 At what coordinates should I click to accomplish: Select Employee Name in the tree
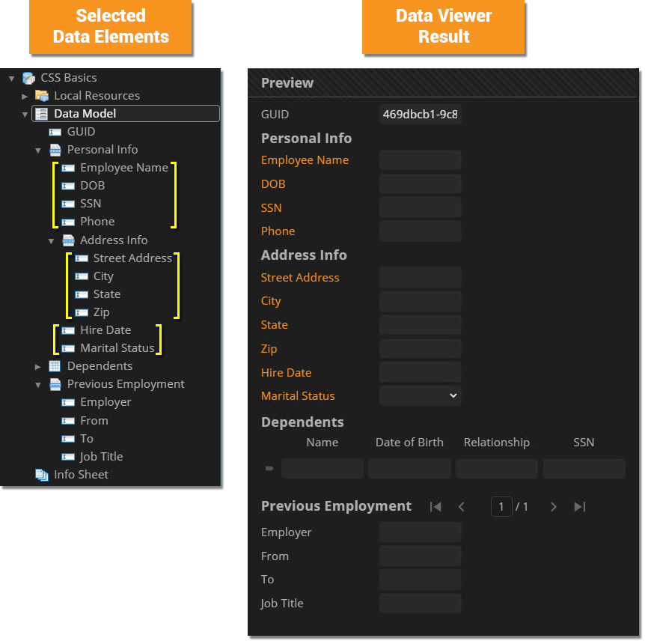tap(123, 168)
